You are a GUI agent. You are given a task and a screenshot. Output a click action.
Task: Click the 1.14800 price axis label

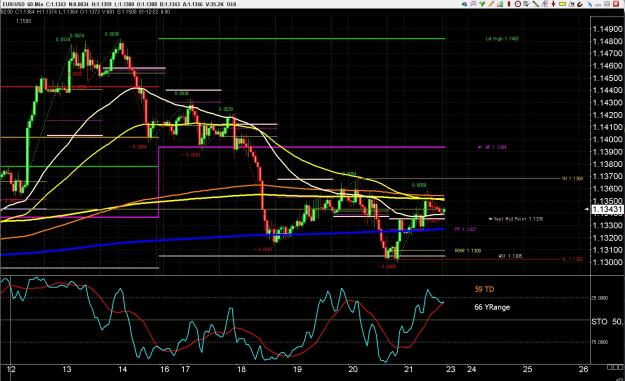tap(607, 41)
